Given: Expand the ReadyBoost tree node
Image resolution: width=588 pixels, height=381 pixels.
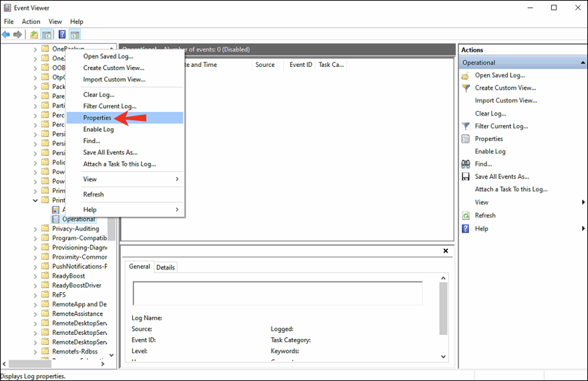Looking at the screenshot, I should 35,276.
